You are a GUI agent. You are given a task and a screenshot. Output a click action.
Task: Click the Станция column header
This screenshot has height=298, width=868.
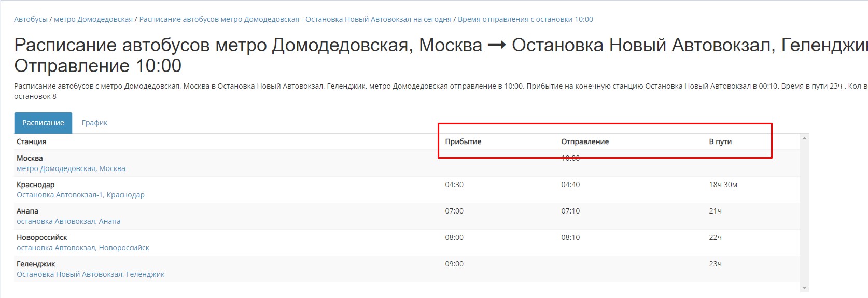point(31,141)
